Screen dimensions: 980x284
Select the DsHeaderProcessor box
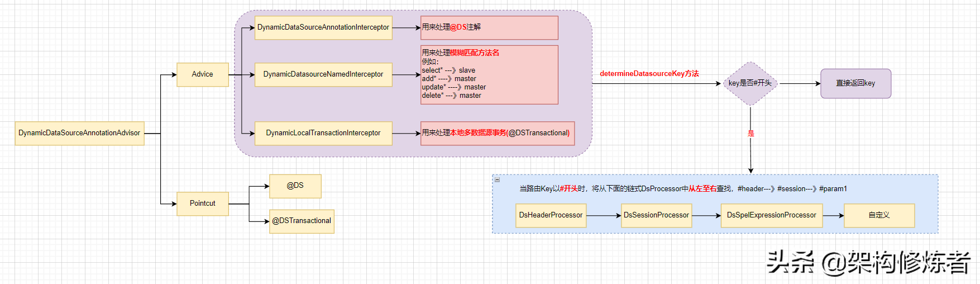click(x=551, y=215)
